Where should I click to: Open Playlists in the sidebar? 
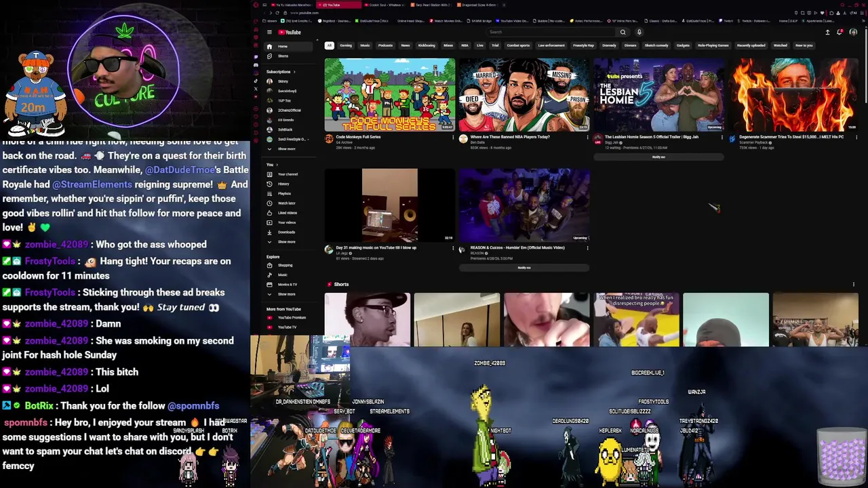pyautogui.click(x=290, y=193)
